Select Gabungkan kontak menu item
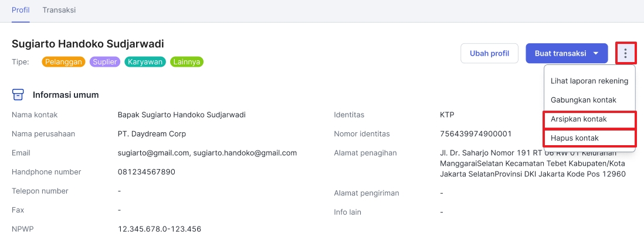 (x=583, y=100)
